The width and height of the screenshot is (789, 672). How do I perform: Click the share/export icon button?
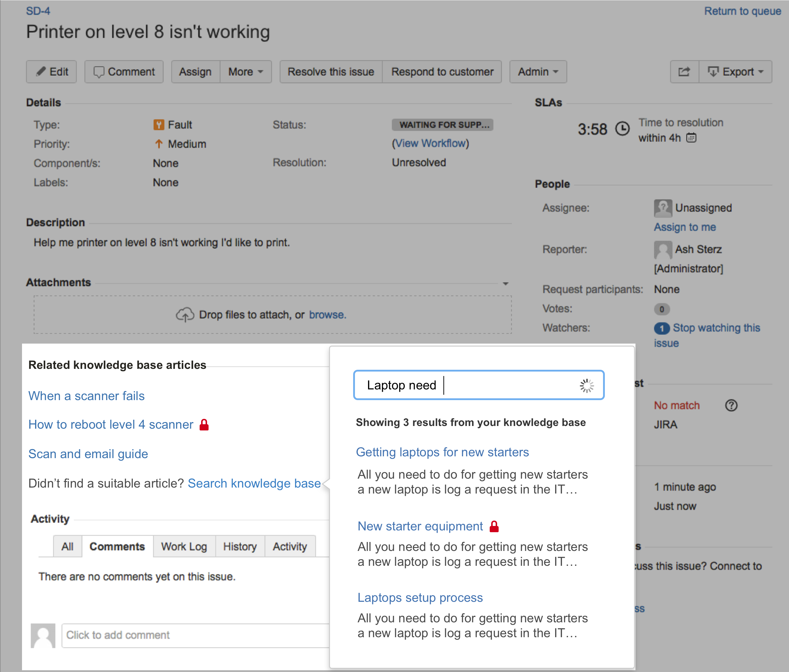point(684,71)
